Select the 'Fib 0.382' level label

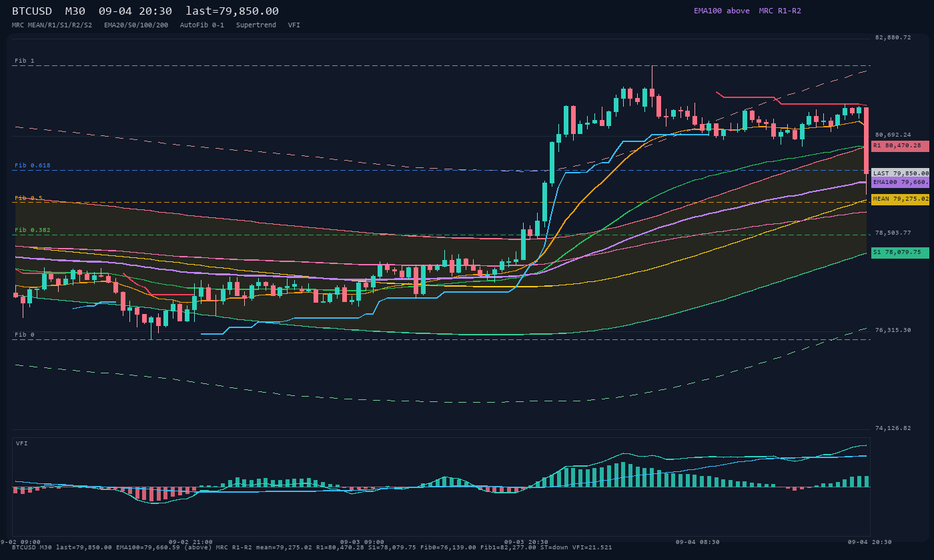(x=33, y=230)
